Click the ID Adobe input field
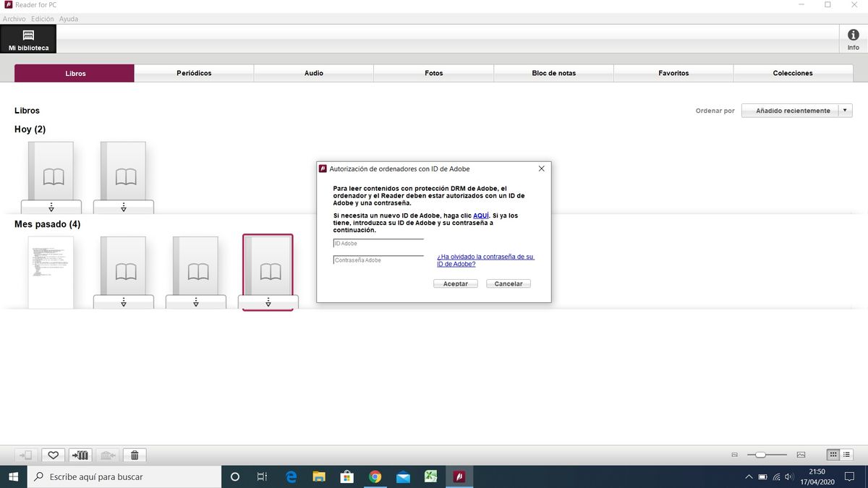This screenshot has width=868, height=488. (x=378, y=244)
